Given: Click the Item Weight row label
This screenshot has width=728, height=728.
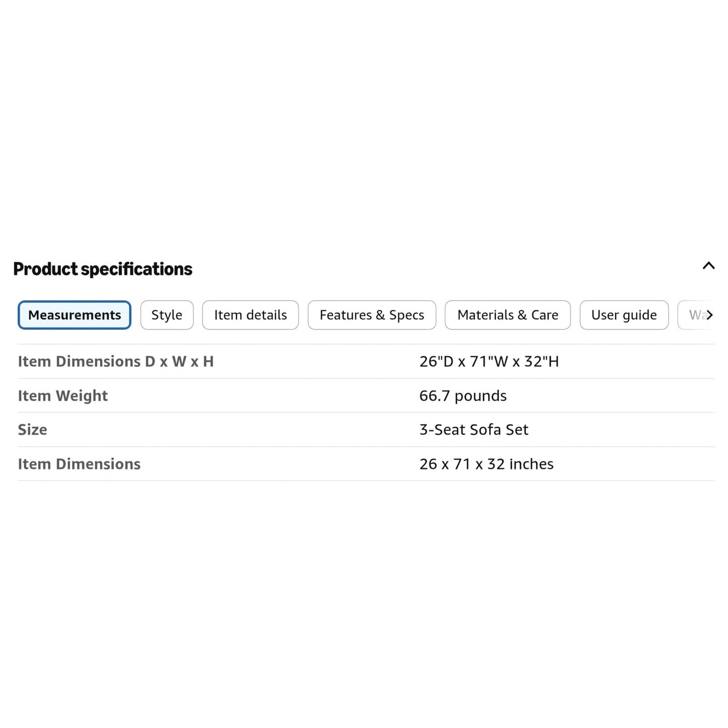Looking at the screenshot, I should click(63, 396).
